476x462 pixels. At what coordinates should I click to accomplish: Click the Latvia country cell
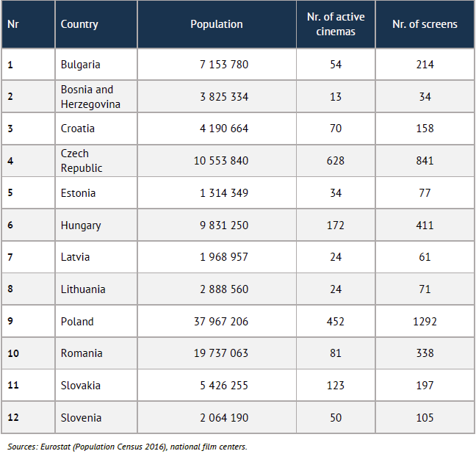click(75, 257)
